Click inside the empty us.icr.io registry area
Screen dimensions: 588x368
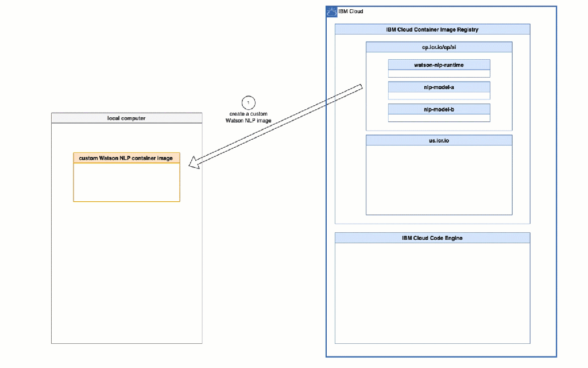tap(439, 179)
